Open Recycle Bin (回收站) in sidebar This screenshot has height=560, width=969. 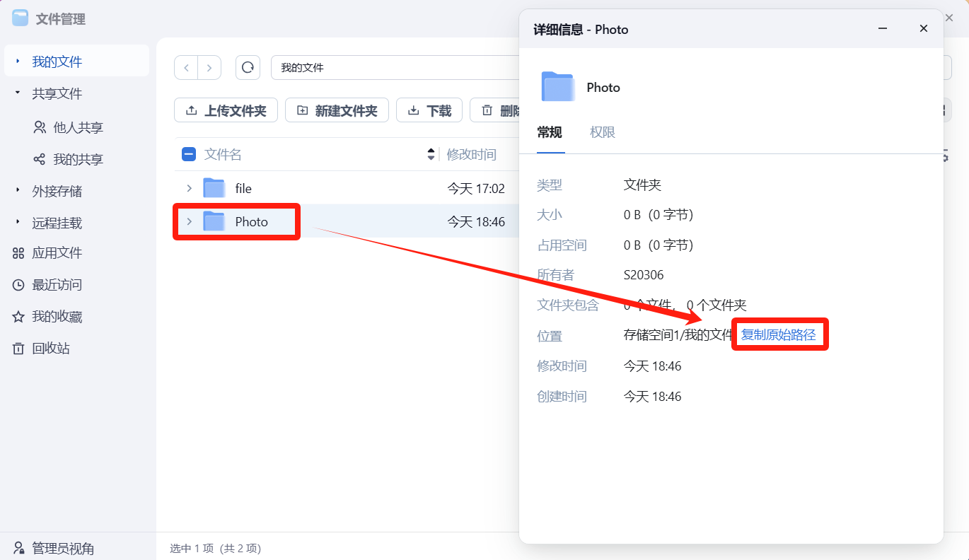(x=50, y=349)
